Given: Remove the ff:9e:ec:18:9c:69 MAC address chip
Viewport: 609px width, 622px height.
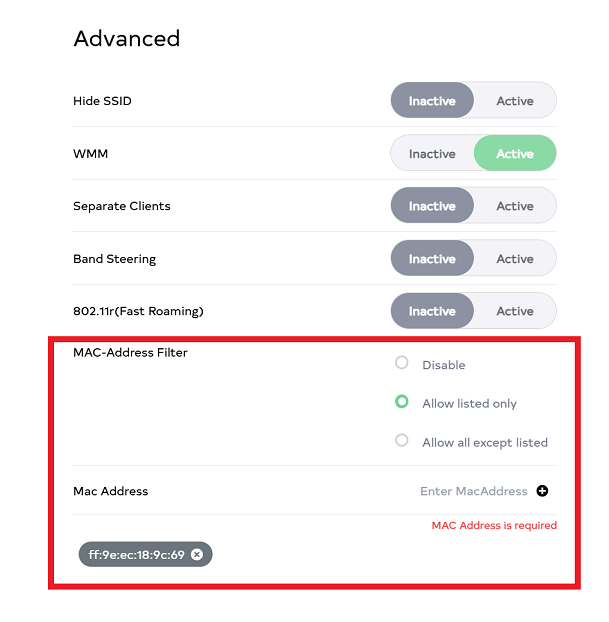Looking at the screenshot, I should [197, 554].
